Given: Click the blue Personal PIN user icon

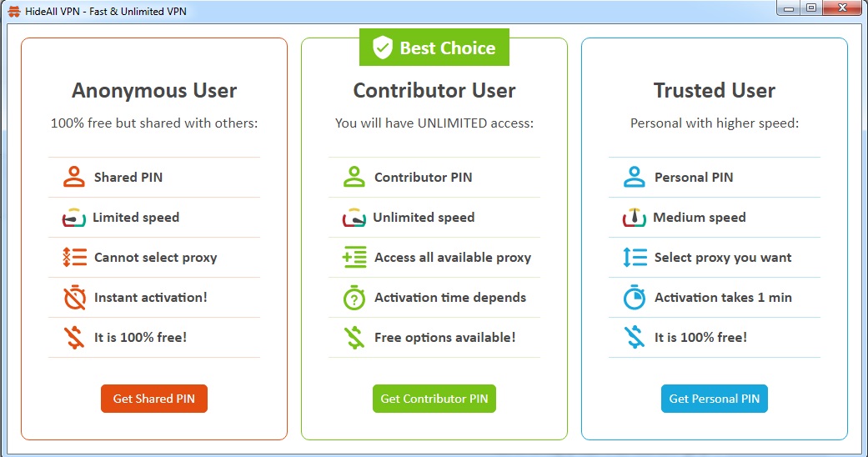Looking at the screenshot, I should pos(635,177).
